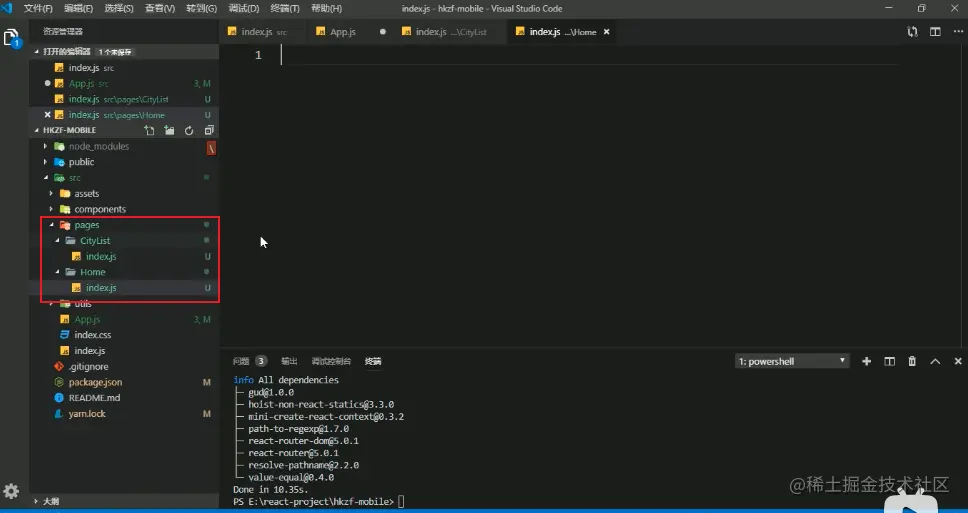Image resolution: width=968 pixels, height=513 pixels.
Task: Open source control changes editor icon
Action: (912, 32)
